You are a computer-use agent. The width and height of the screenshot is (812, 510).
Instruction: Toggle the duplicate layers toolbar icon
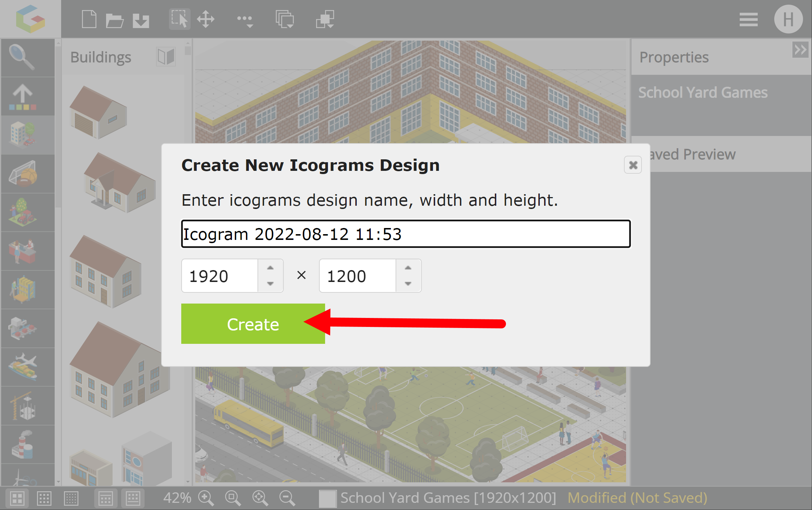[285, 19]
